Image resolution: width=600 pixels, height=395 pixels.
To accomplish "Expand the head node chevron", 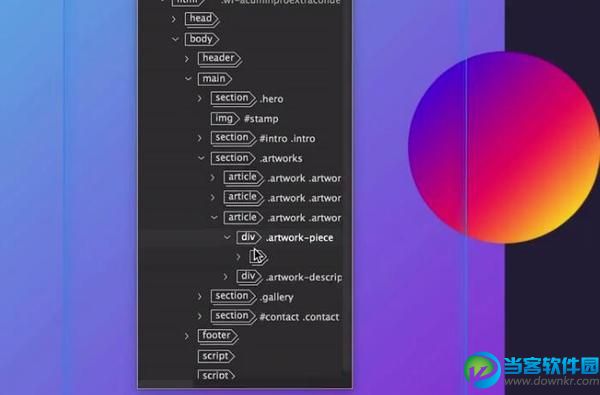I will click(x=174, y=19).
